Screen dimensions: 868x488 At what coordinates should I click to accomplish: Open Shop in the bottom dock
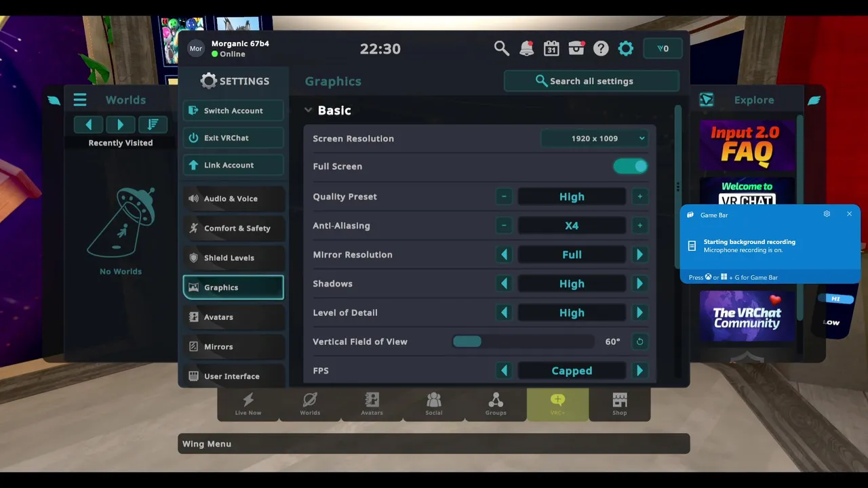620,404
